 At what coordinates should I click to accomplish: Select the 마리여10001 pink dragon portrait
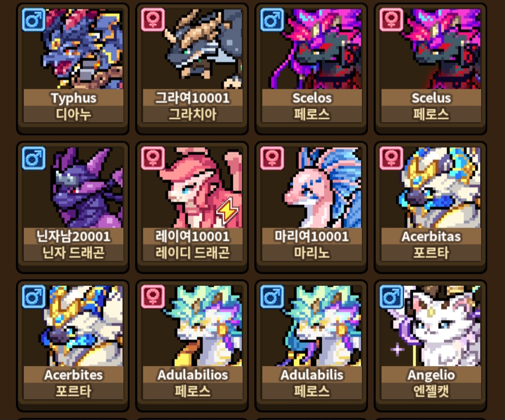click(x=312, y=187)
